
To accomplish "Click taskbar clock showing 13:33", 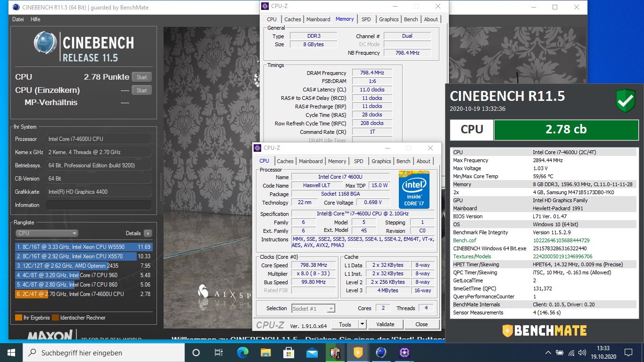I will click(603, 352).
